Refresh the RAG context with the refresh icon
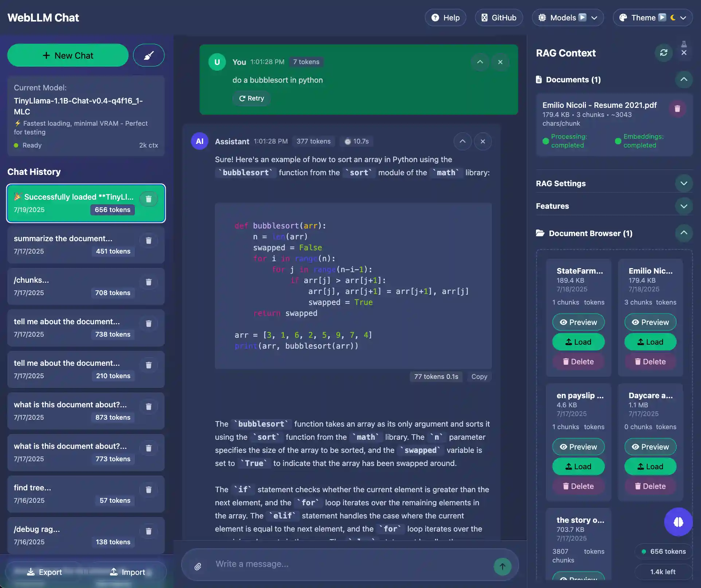This screenshot has width=701, height=588. (x=663, y=53)
